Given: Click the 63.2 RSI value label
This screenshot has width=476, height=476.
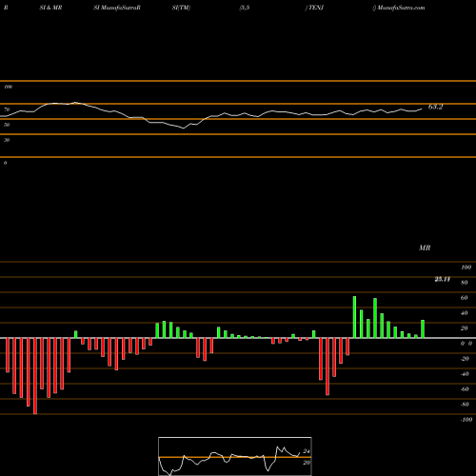Looking at the screenshot, I should coord(435,107).
